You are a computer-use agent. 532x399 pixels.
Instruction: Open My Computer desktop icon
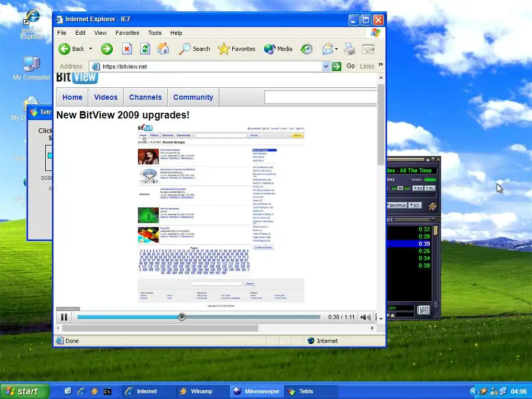coord(32,69)
